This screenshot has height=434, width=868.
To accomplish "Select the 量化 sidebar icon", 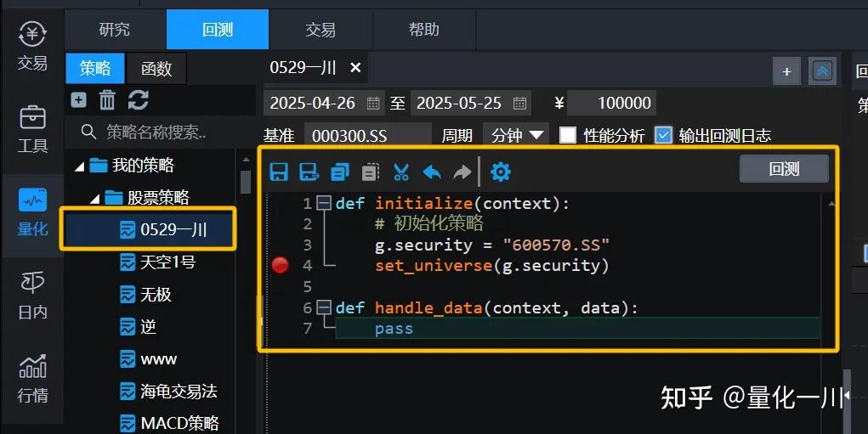I will [x=32, y=213].
